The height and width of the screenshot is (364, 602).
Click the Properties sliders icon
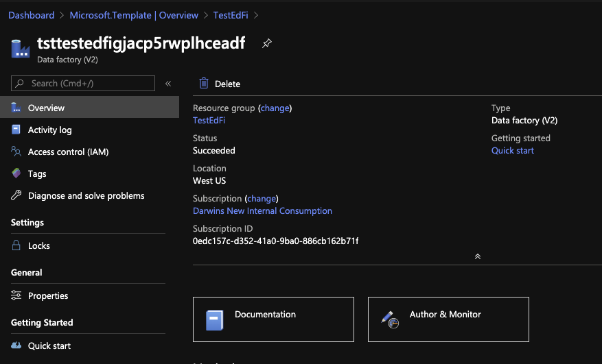click(16, 295)
